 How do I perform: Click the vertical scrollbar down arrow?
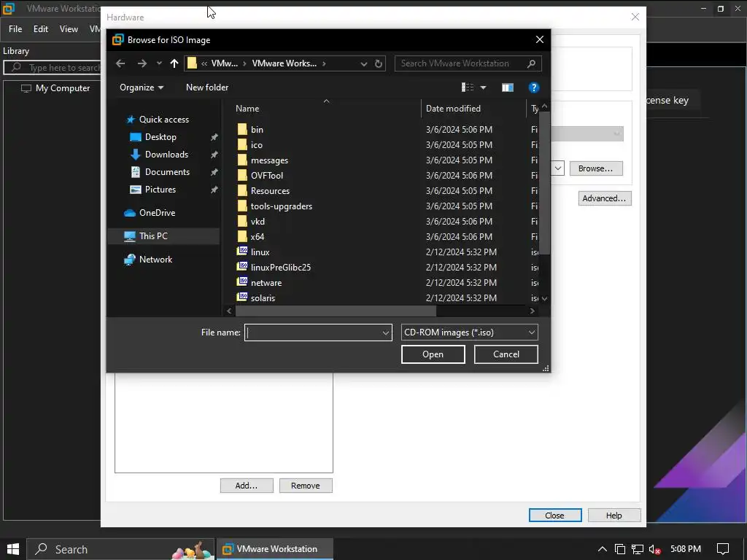[x=544, y=299]
